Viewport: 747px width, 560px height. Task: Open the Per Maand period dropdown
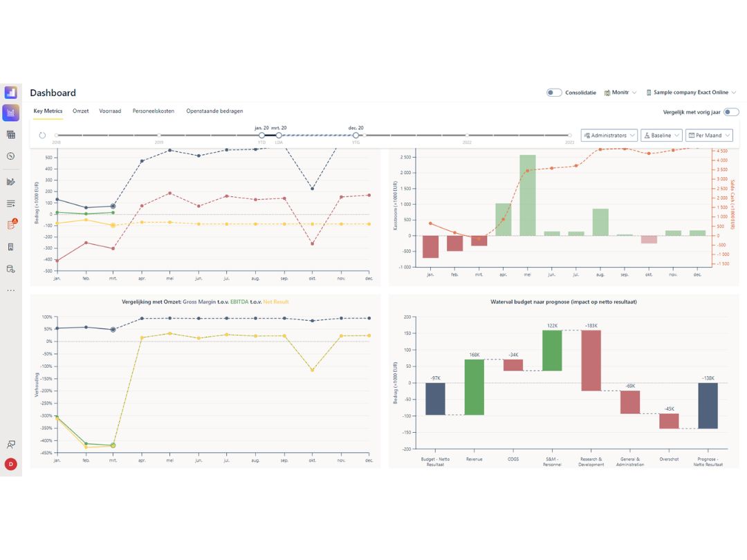pos(710,136)
